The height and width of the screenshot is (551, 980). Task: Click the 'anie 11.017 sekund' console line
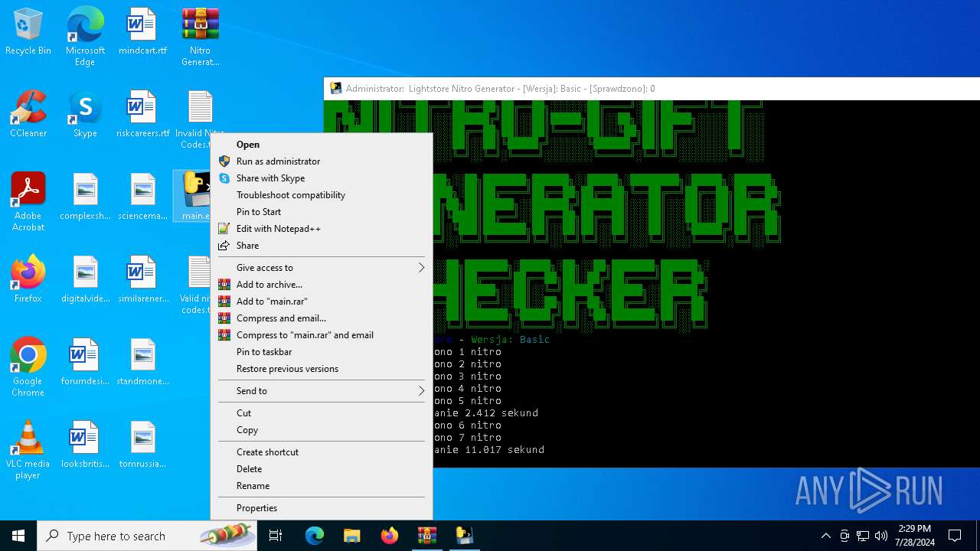[x=488, y=450]
